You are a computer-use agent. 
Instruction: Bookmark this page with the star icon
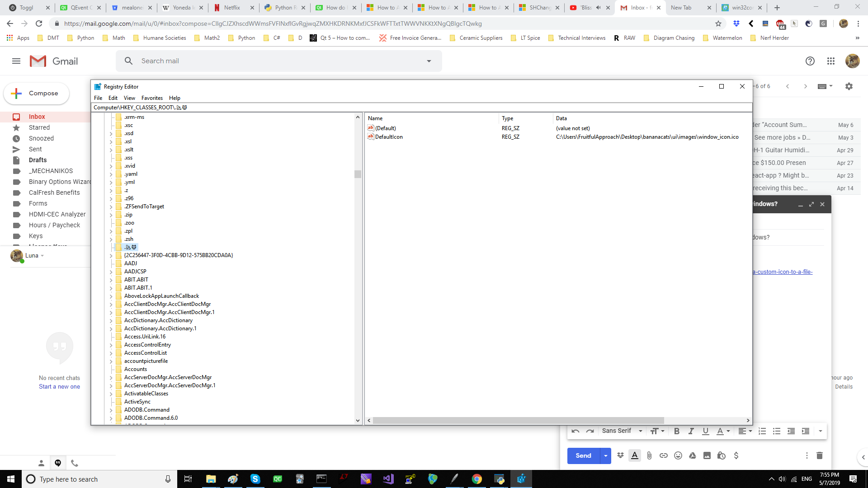[x=718, y=23]
